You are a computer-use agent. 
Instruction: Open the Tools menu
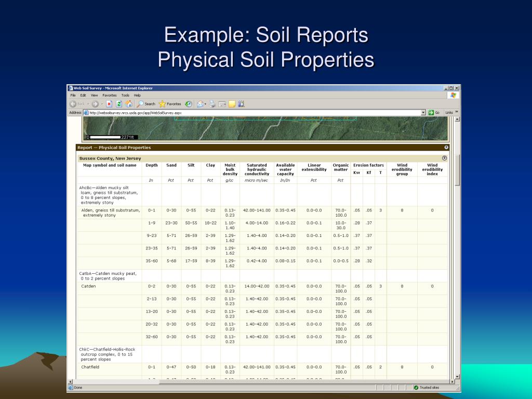point(126,96)
